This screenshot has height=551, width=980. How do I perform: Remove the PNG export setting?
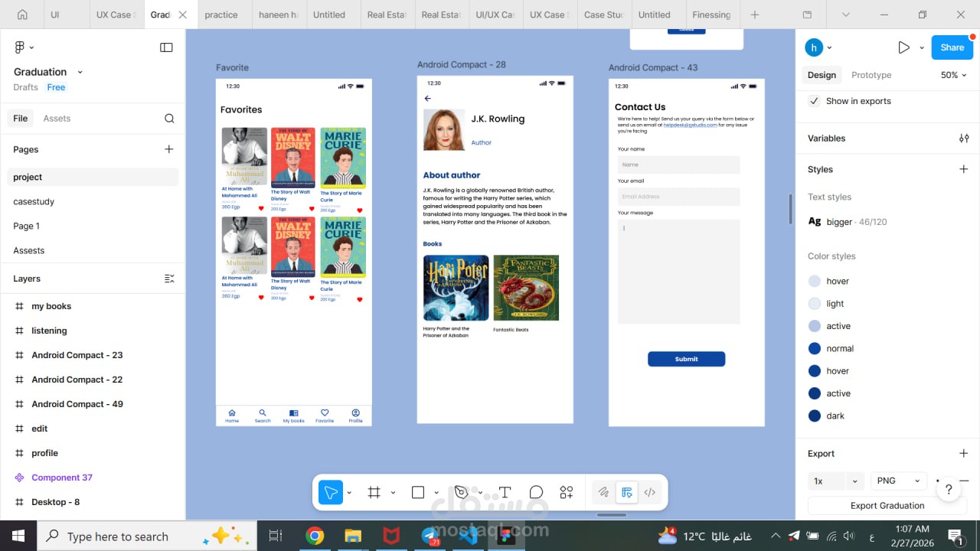click(x=964, y=481)
